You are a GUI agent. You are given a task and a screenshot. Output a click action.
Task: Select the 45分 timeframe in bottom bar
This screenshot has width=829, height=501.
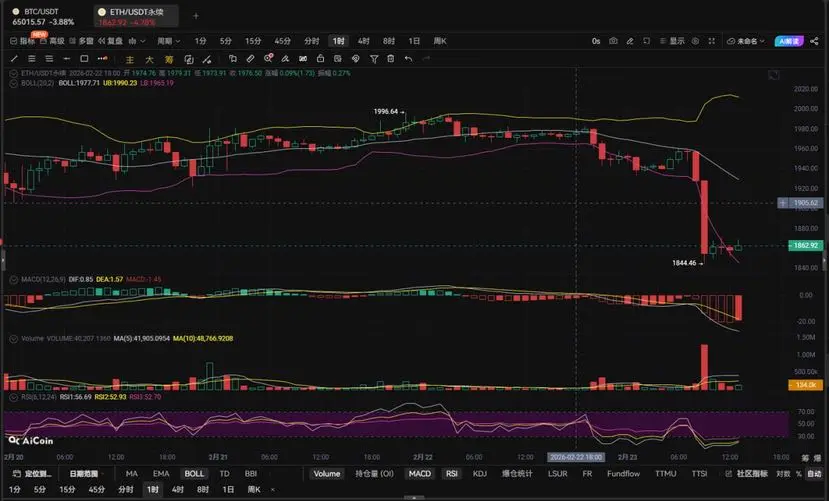96,489
